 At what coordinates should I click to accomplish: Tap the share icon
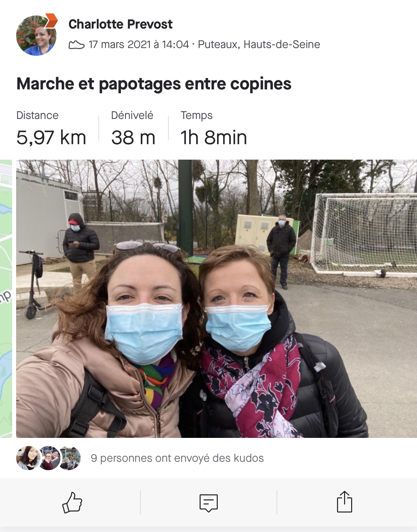[x=344, y=502]
